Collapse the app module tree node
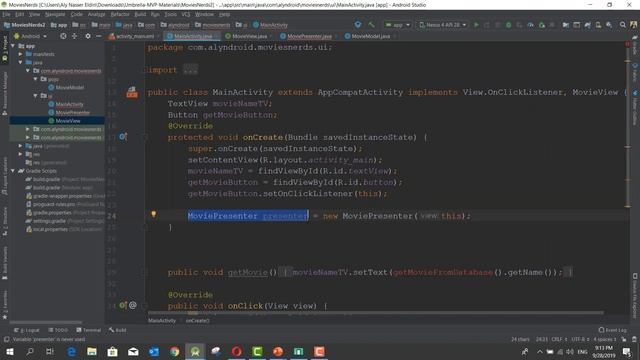The width and height of the screenshot is (640, 360). 13,46
